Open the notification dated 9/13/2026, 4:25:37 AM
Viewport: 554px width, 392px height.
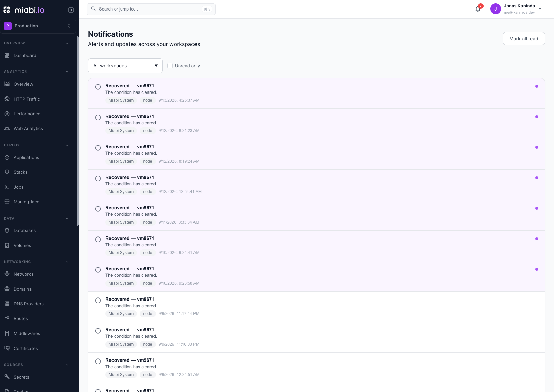[x=316, y=94]
